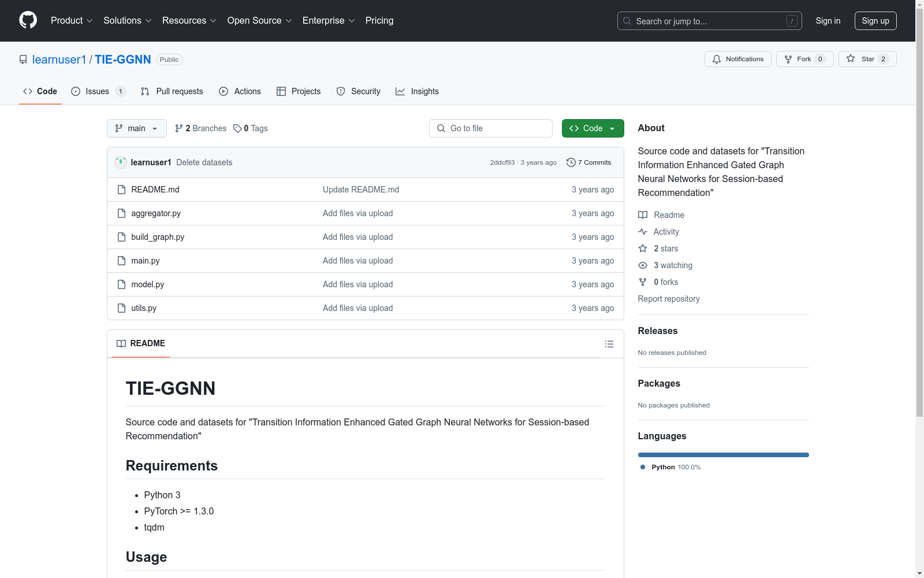This screenshot has width=924, height=578.
Task: Click the file icon beside README.md
Action: coord(121,190)
